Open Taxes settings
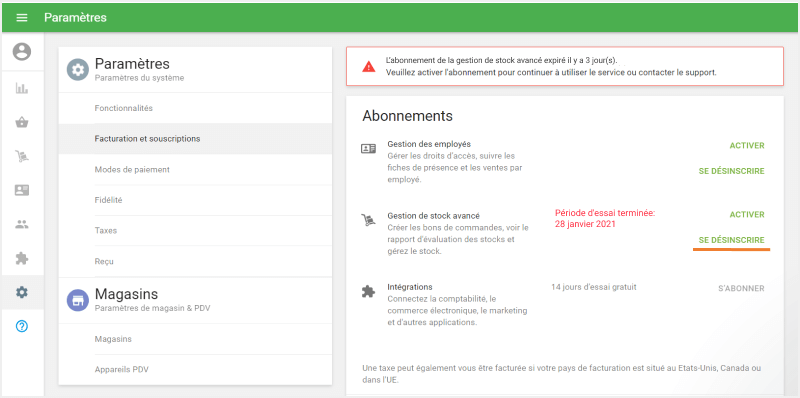Viewport: 800px width, 398px height. pos(195,231)
